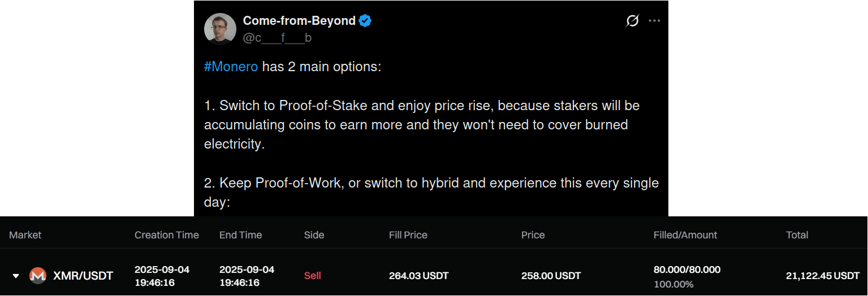Open the XMR/USDT market pair

(83, 276)
